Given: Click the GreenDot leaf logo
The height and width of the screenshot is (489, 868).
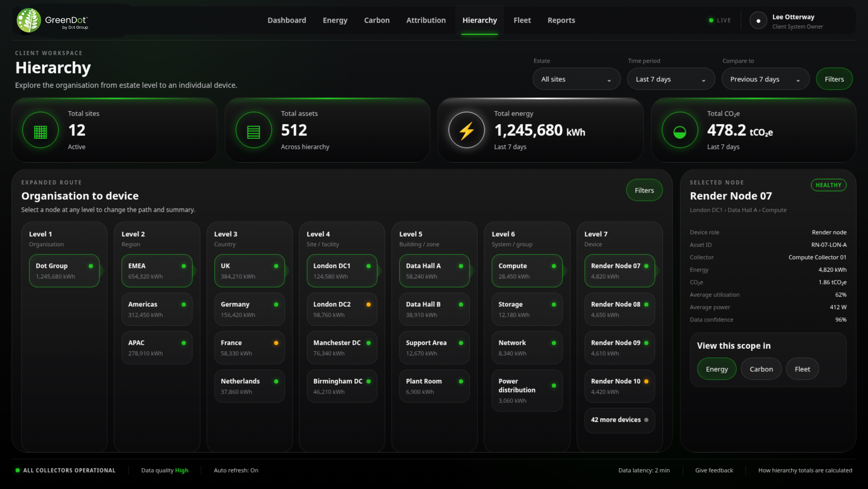Looking at the screenshot, I should click(29, 20).
